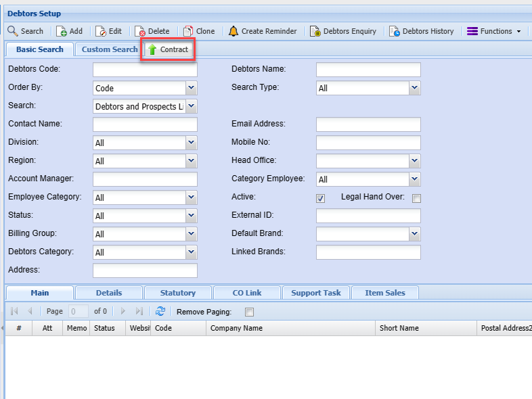
Task: Open the Search list dropdown arrow
Action: (x=192, y=106)
